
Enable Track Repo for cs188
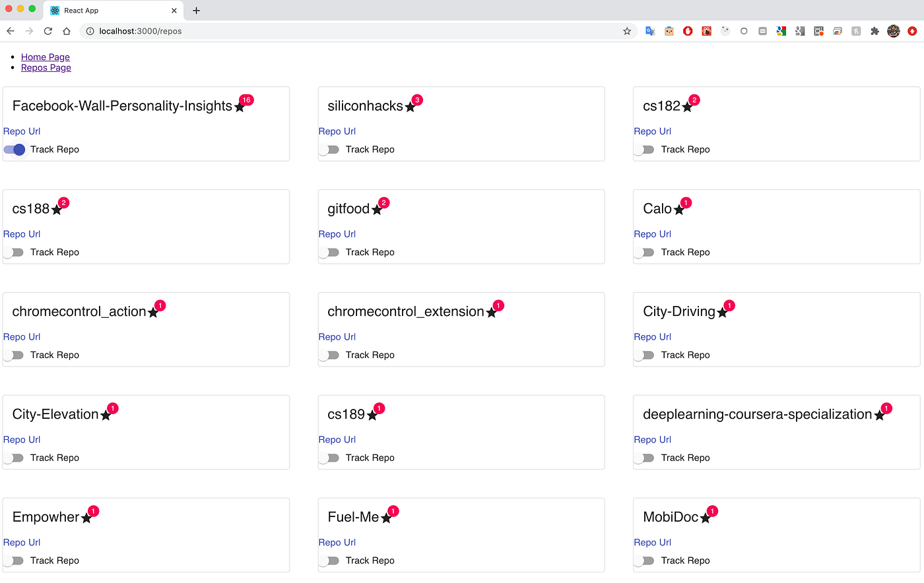tap(14, 252)
